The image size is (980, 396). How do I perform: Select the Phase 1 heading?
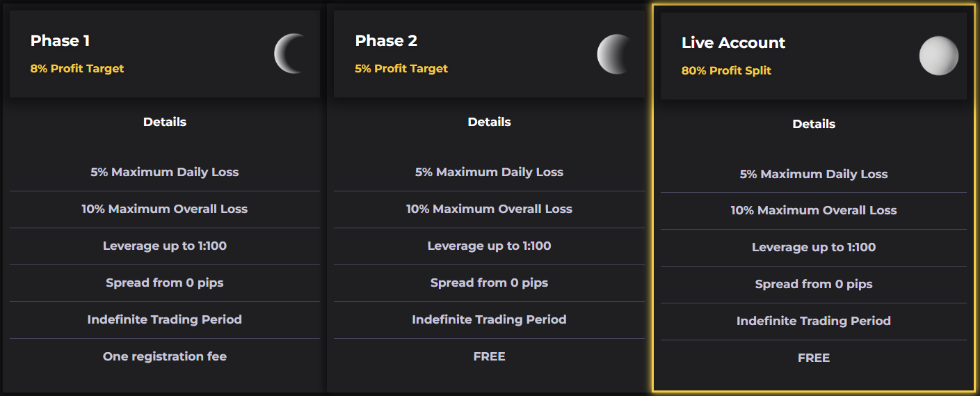click(60, 40)
